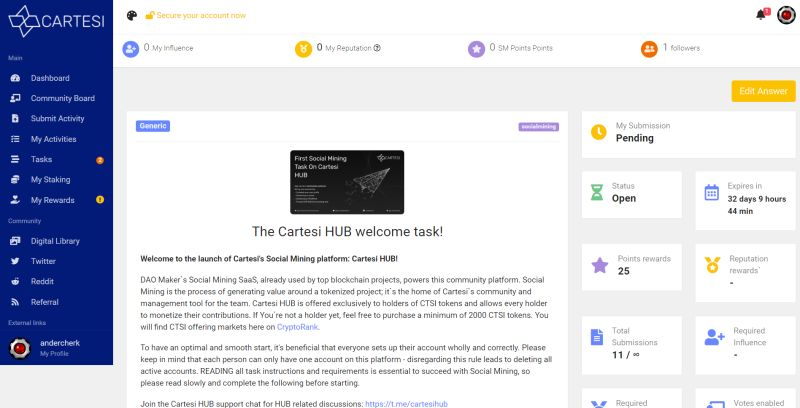The width and height of the screenshot is (800, 408).
Task: Click the 'andercherk' username text
Action: tap(60, 343)
